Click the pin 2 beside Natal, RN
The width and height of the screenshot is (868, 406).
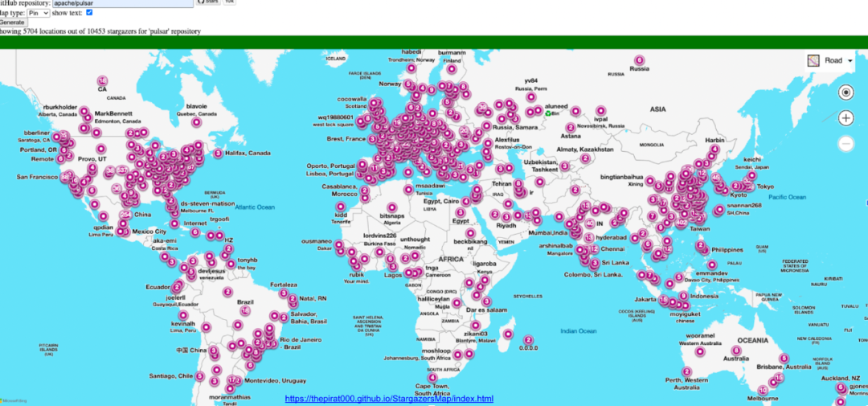(x=293, y=298)
